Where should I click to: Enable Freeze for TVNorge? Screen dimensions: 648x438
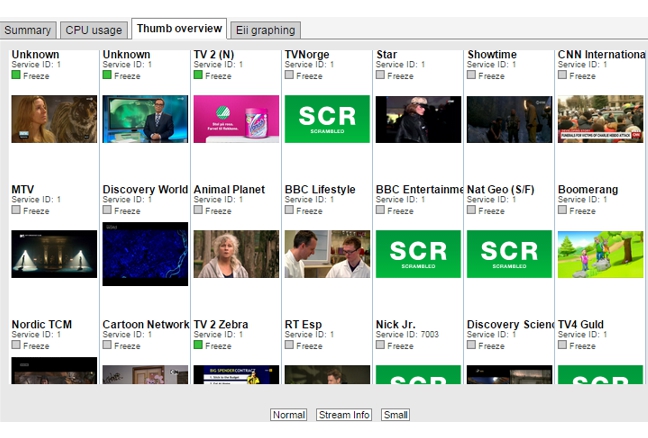pyautogui.click(x=289, y=75)
